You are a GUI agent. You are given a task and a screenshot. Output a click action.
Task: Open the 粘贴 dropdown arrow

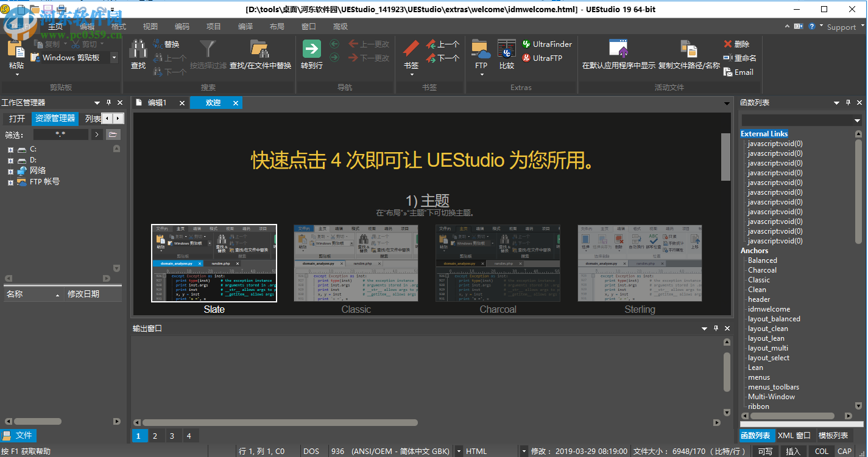coord(16,75)
